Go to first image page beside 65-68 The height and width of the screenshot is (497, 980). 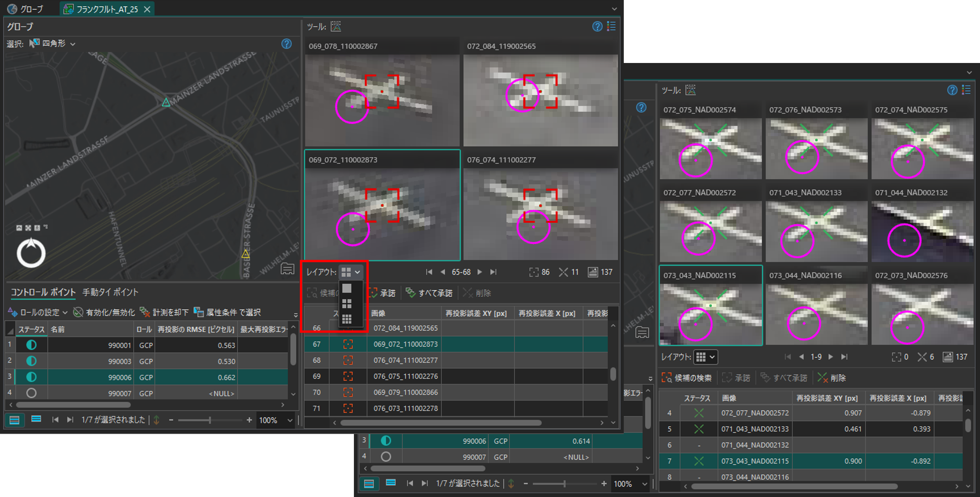[429, 272]
